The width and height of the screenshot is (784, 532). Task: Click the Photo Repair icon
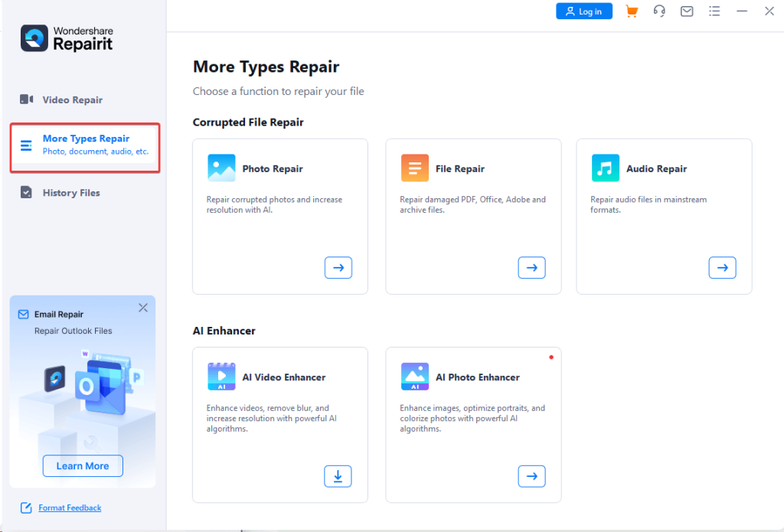(x=221, y=168)
